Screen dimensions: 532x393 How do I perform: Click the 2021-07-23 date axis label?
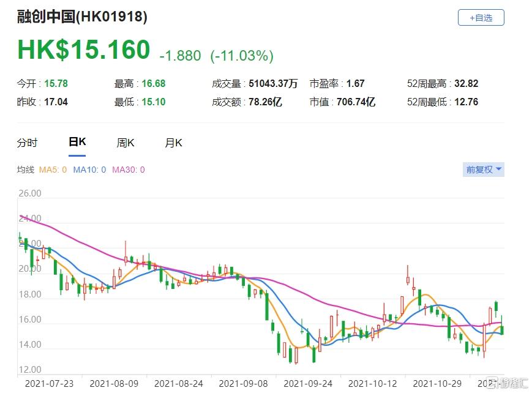50,383
